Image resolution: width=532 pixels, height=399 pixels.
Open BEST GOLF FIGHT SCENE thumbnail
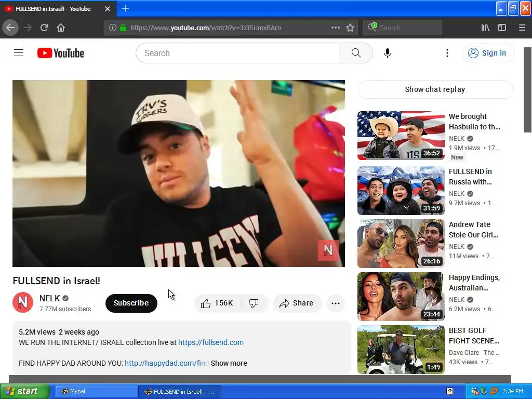tap(401, 350)
